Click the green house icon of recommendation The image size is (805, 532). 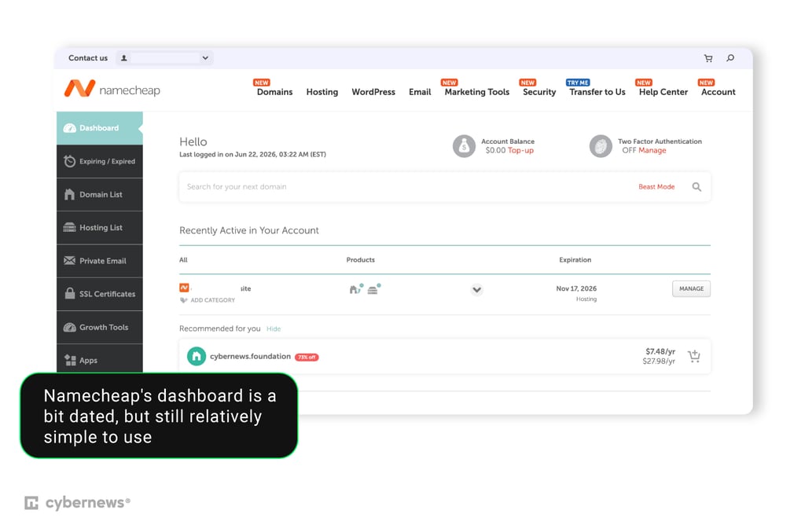(x=196, y=356)
